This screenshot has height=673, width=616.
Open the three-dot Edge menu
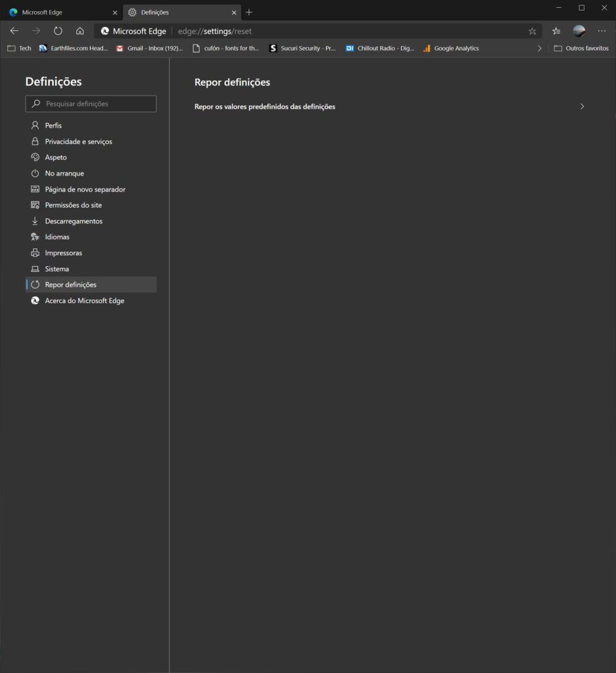pyautogui.click(x=602, y=31)
